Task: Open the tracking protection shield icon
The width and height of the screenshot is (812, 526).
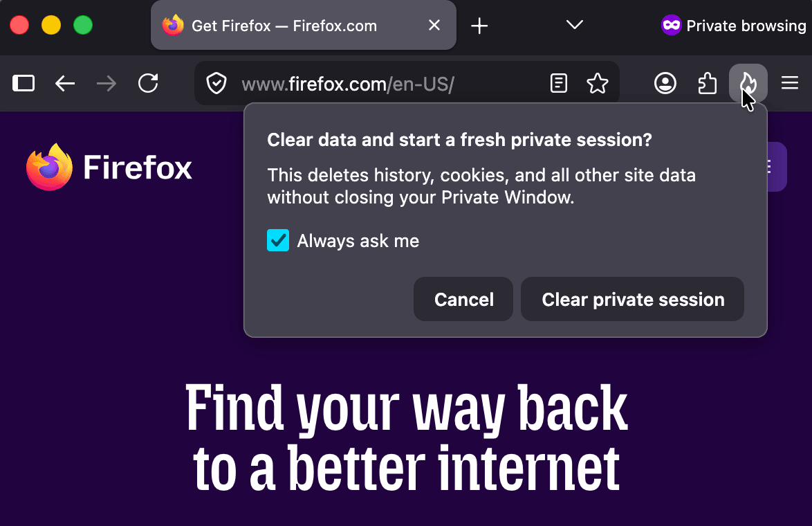Action: [216, 84]
